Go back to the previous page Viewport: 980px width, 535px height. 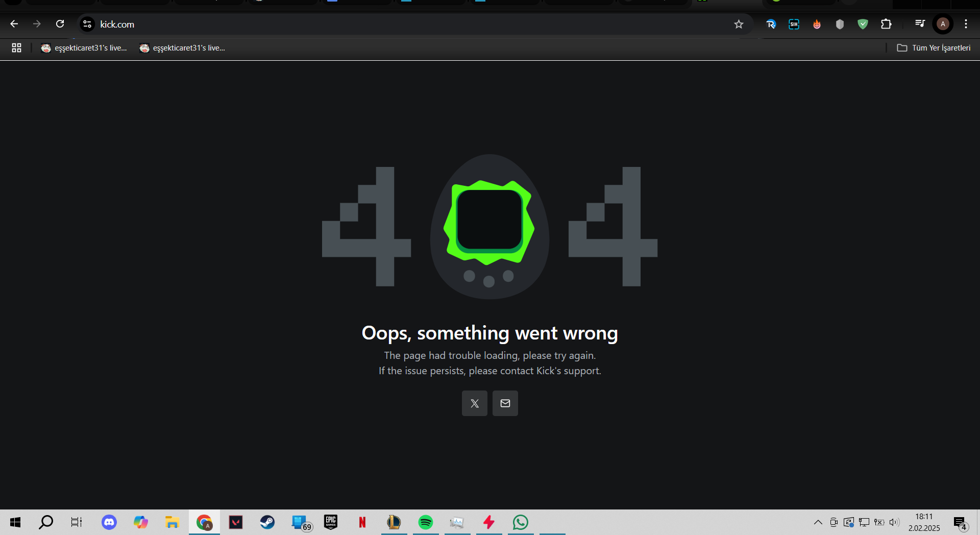click(x=14, y=23)
